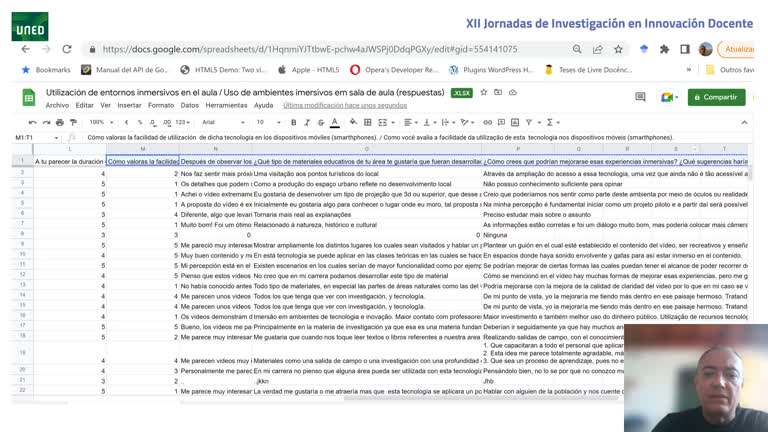Click the decrease decimal places icon
768x432 pixels.
153,122
